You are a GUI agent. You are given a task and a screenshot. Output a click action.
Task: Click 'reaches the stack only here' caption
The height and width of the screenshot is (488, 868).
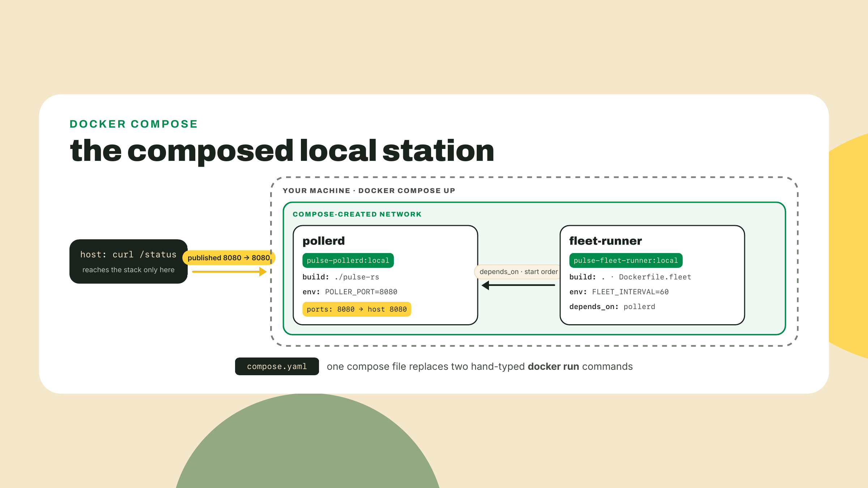tap(128, 270)
